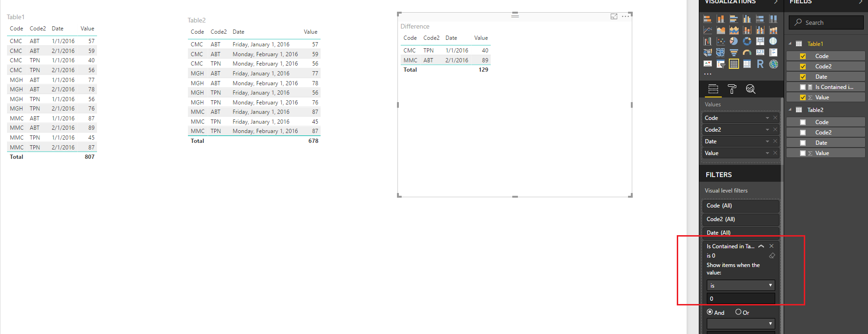Select the pie chart visualization
This screenshot has width=868, height=334.
click(734, 41)
